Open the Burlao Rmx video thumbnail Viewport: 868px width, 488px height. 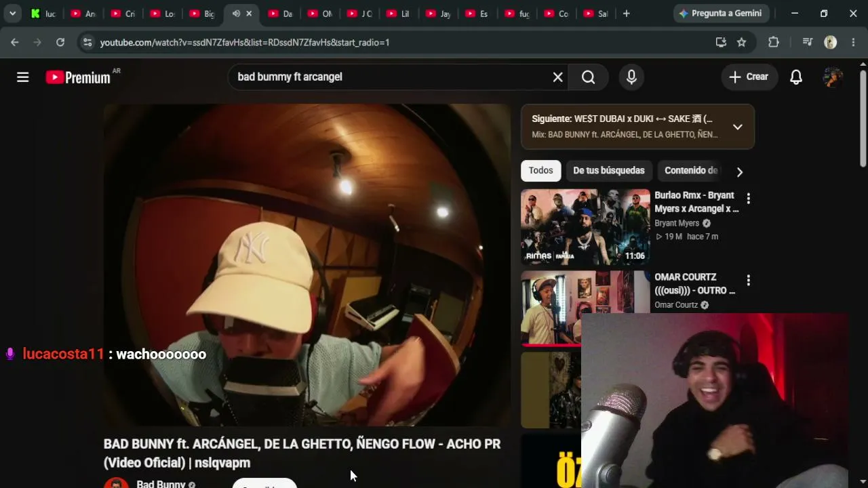(585, 226)
